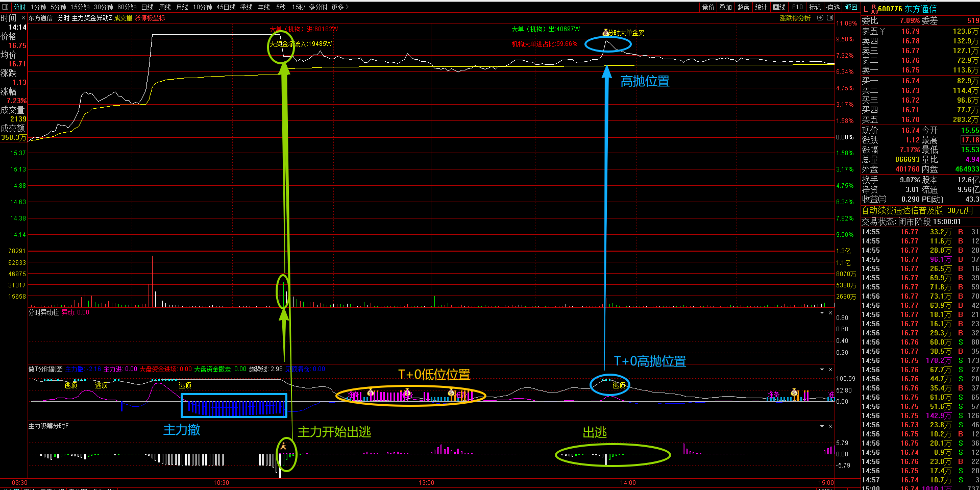This screenshot has width=980, height=490.
Task: Open the 做T分时副图 panel dropdown arrow
Action: coord(822,370)
